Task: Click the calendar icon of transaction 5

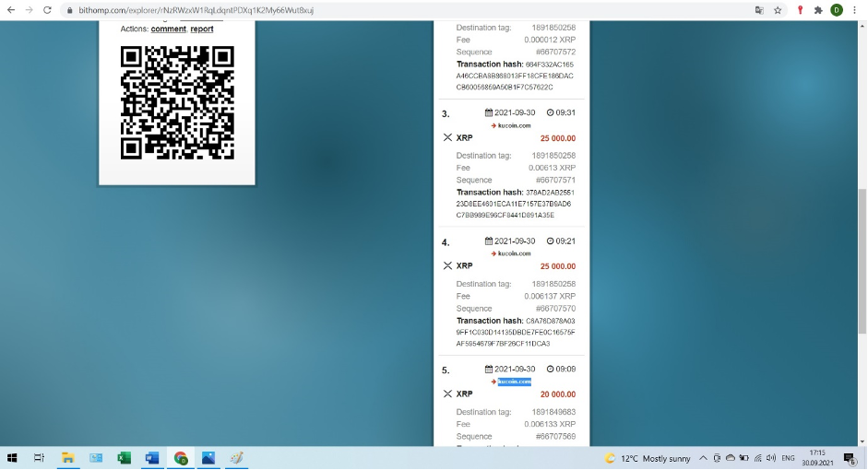Action: (x=489, y=369)
